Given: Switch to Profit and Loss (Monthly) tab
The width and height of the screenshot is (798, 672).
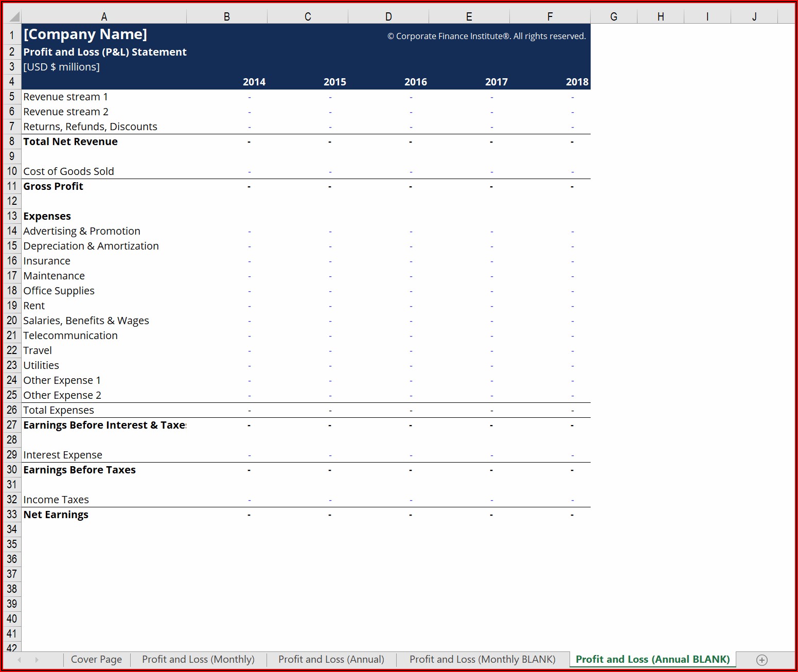Looking at the screenshot, I should 198,660.
